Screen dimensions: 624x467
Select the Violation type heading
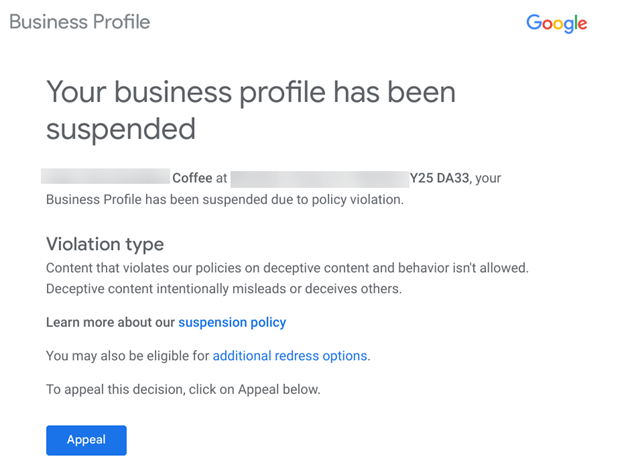tap(105, 244)
